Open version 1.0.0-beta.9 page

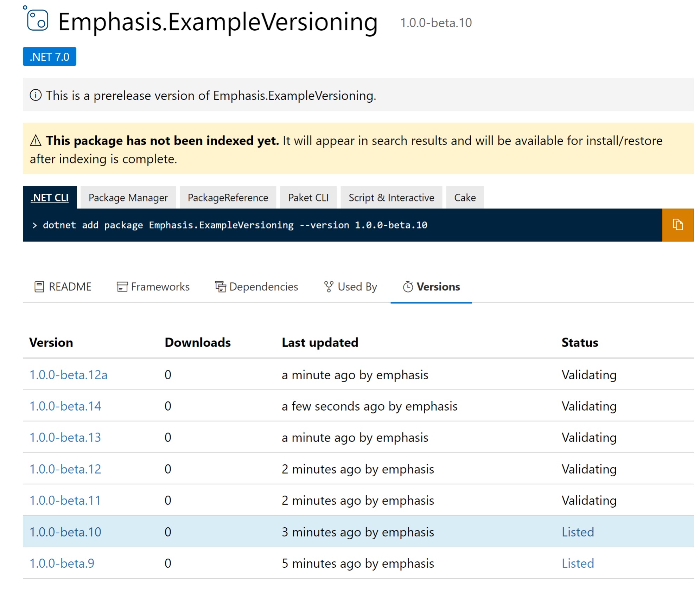pyautogui.click(x=62, y=563)
